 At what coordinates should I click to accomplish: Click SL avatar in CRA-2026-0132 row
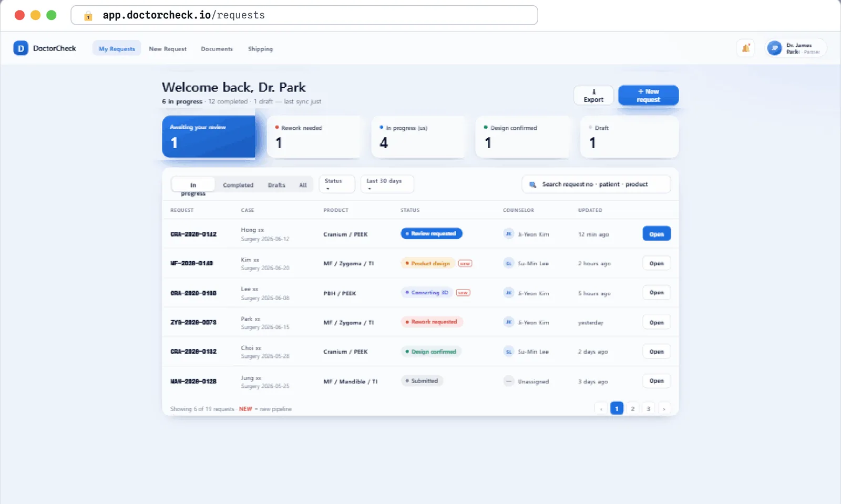tap(508, 352)
